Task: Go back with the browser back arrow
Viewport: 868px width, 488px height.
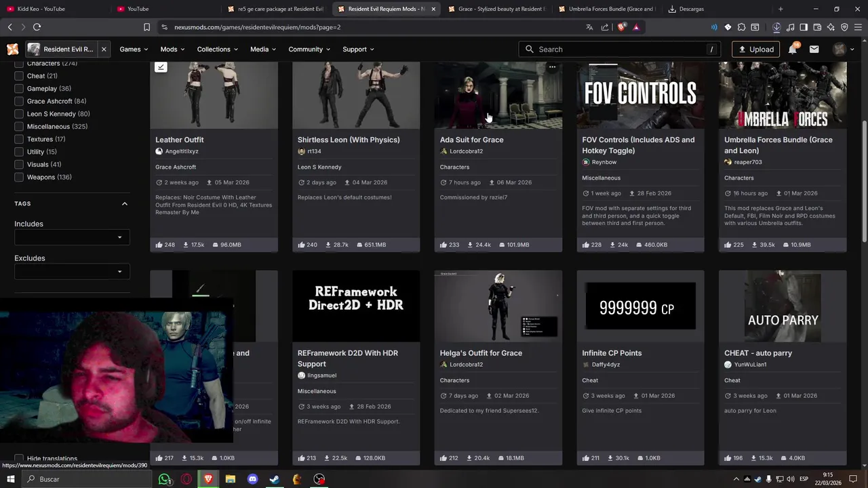Action: coord(9,27)
